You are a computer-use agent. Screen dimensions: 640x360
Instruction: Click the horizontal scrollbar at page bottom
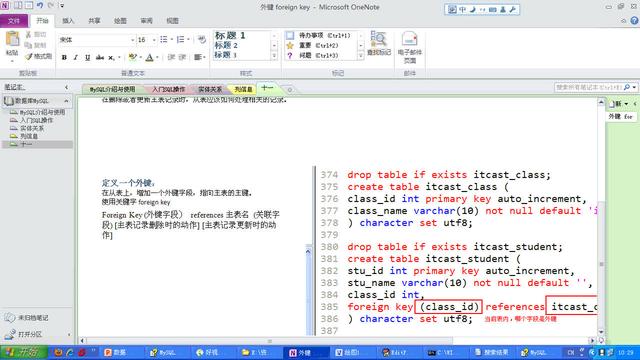click(x=269, y=340)
